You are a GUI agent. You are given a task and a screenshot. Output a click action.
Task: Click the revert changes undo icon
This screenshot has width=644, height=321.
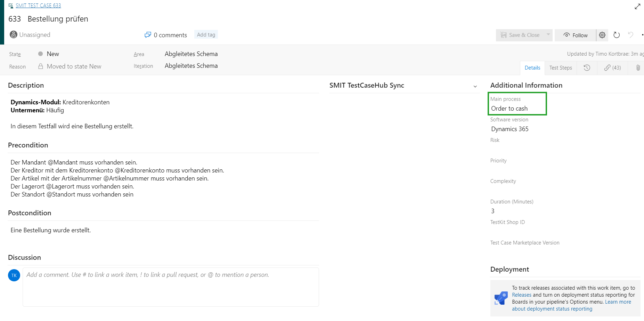coord(630,35)
